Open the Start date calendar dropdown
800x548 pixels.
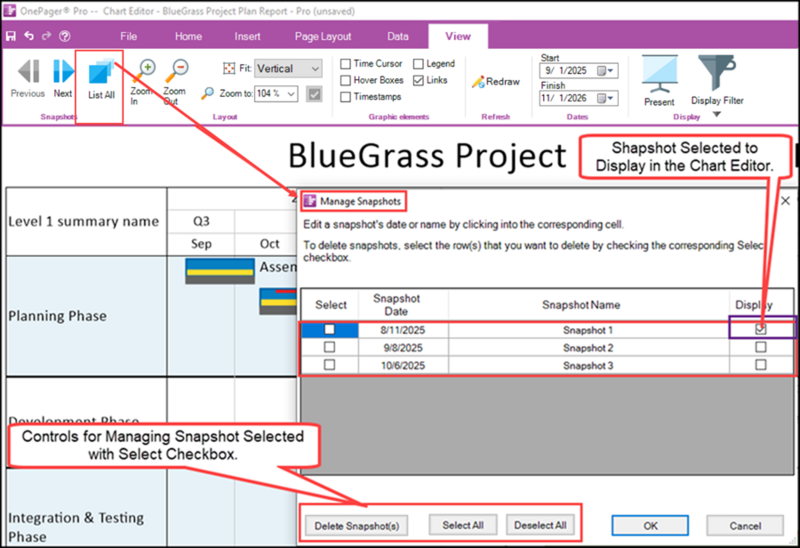tap(606, 70)
